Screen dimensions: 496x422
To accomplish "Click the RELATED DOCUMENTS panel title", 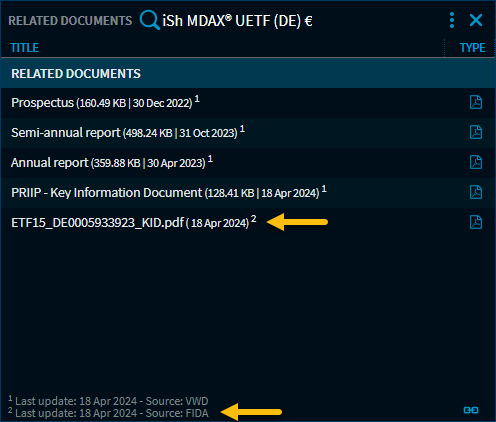I will tap(70, 21).
